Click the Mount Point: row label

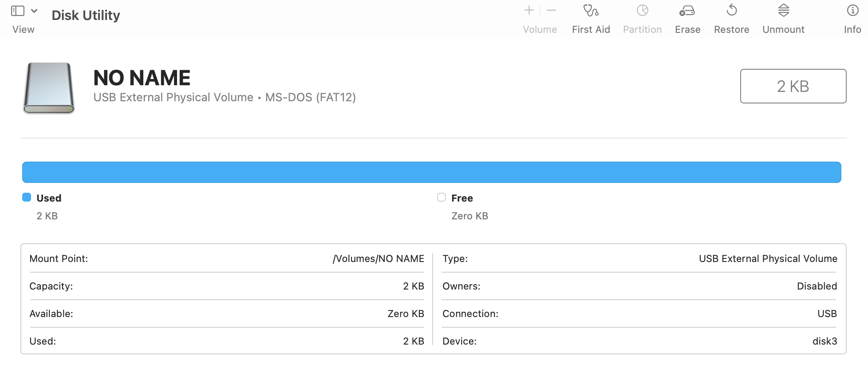pos(59,258)
